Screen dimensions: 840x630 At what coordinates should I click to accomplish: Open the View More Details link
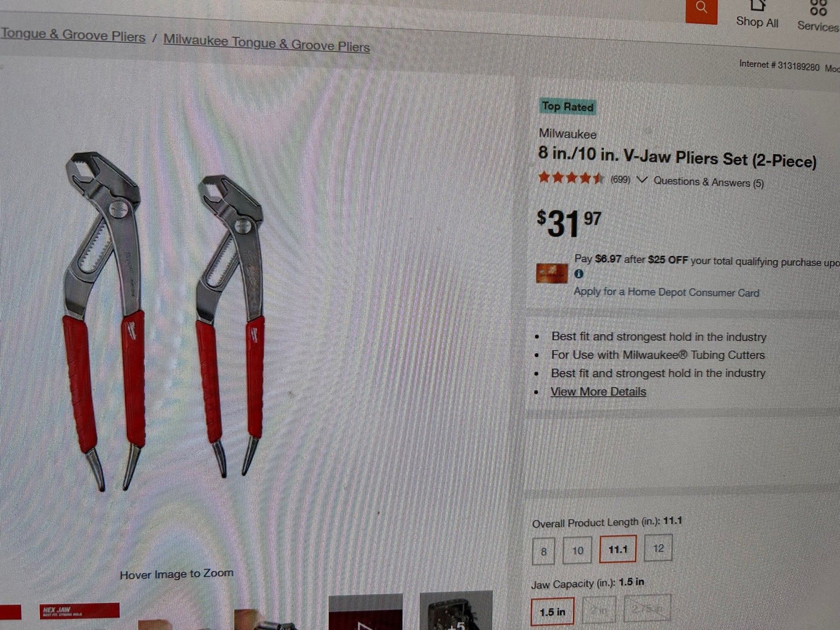[598, 391]
